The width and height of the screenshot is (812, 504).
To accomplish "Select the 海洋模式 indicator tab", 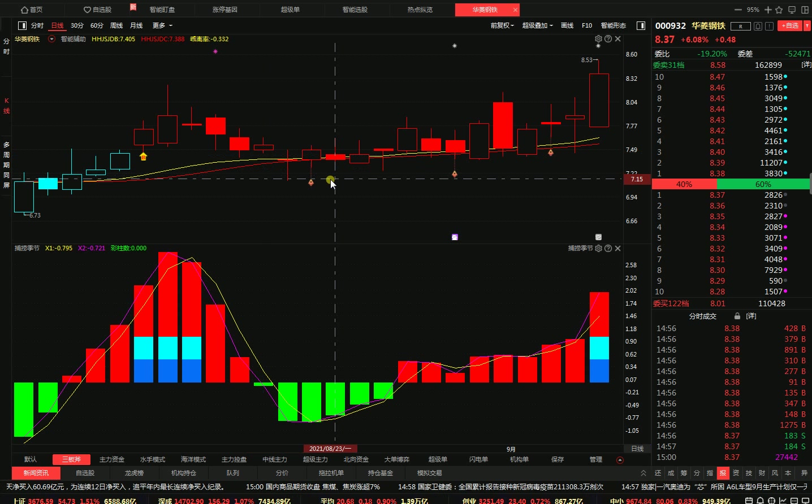I will coord(193,459).
